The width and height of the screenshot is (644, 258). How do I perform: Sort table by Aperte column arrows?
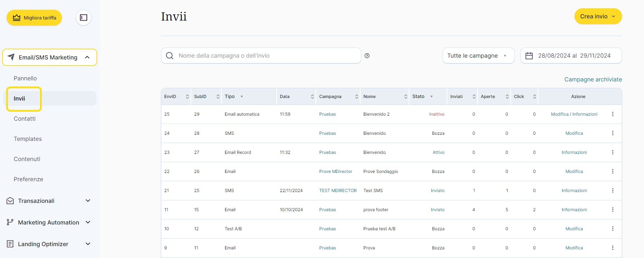[x=507, y=97]
